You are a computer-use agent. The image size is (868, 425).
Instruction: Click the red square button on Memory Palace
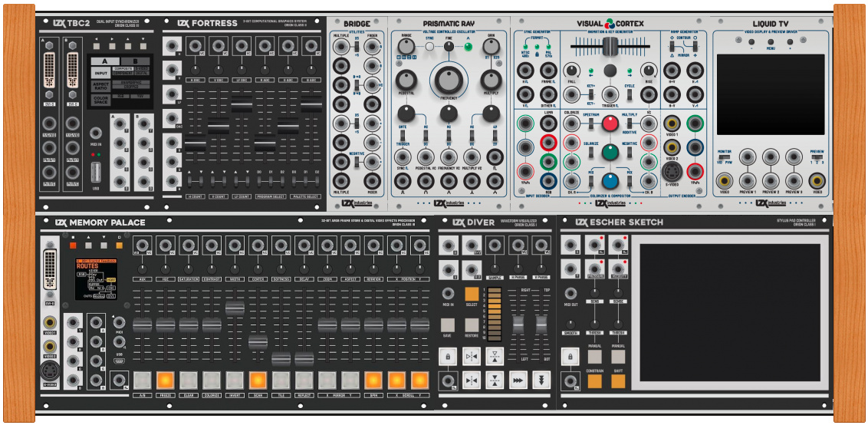(x=73, y=245)
